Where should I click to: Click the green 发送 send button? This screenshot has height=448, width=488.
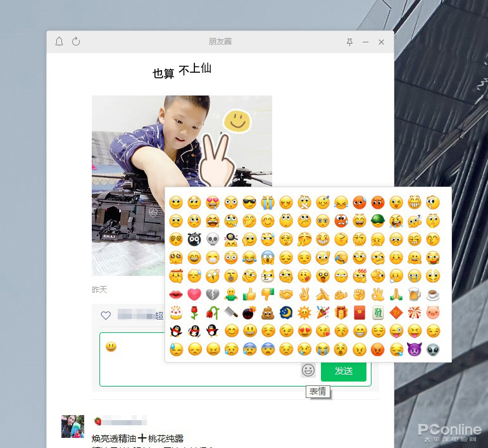pyautogui.click(x=344, y=371)
